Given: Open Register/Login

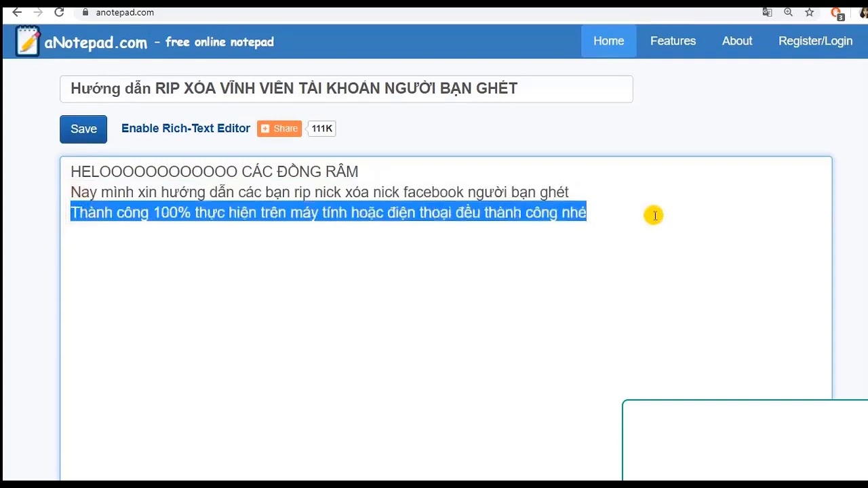Looking at the screenshot, I should pyautogui.click(x=815, y=41).
